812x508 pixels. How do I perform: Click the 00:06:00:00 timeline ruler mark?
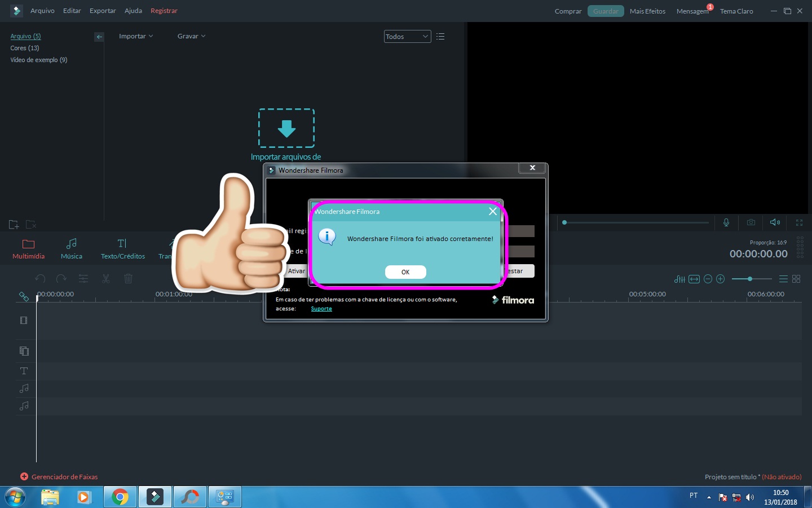766,294
